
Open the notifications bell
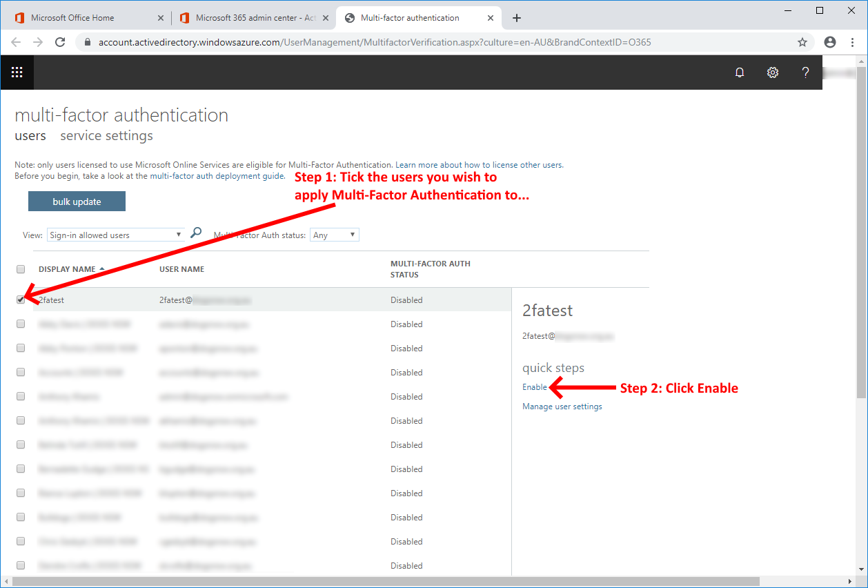(740, 72)
